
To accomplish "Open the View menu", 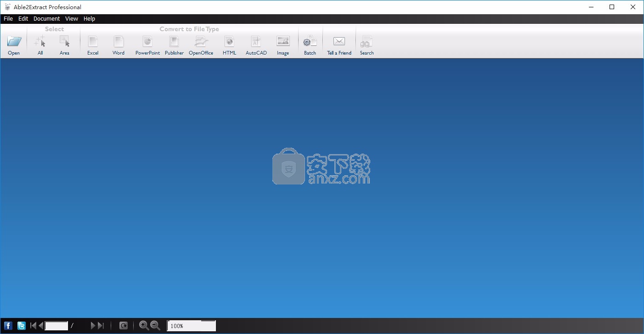I will (x=72, y=19).
